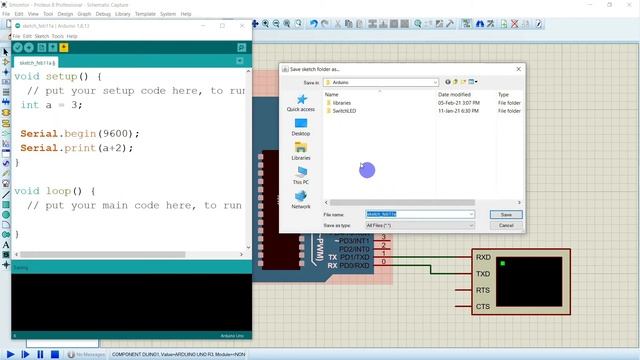
Task: Click the Name column header
Action: (331, 94)
